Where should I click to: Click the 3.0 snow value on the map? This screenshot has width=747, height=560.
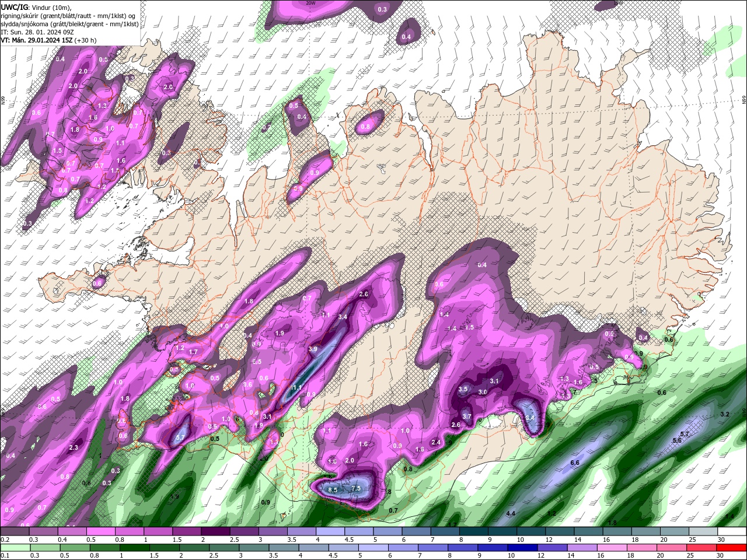[483, 393]
